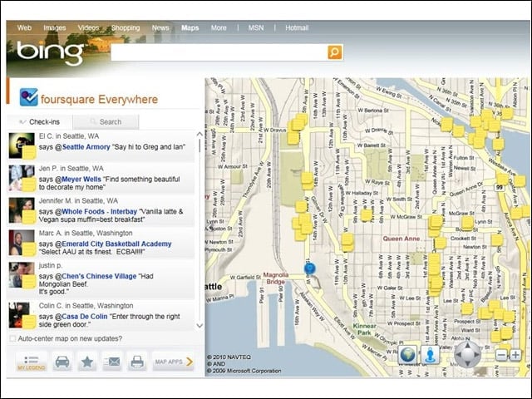Open News in Bing nav bar
Viewport: 532px width, 399px height.
click(160, 27)
